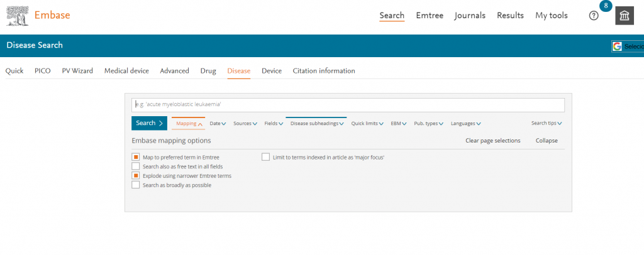The height and width of the screenshot is (255, 644).
Task: Collapse the Embase mapping options panel
Action: coord(546,141)
